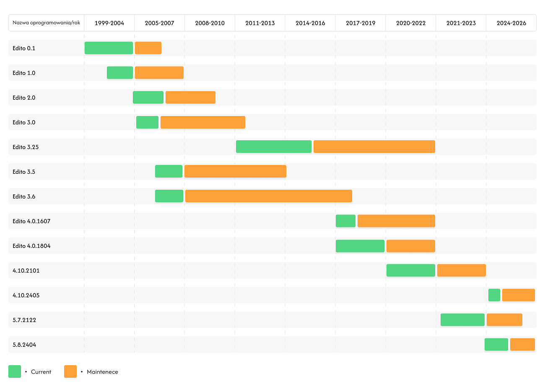Click the Edito 3.6 row label
This screenshot has width=545, height=392.
(24, 196)
